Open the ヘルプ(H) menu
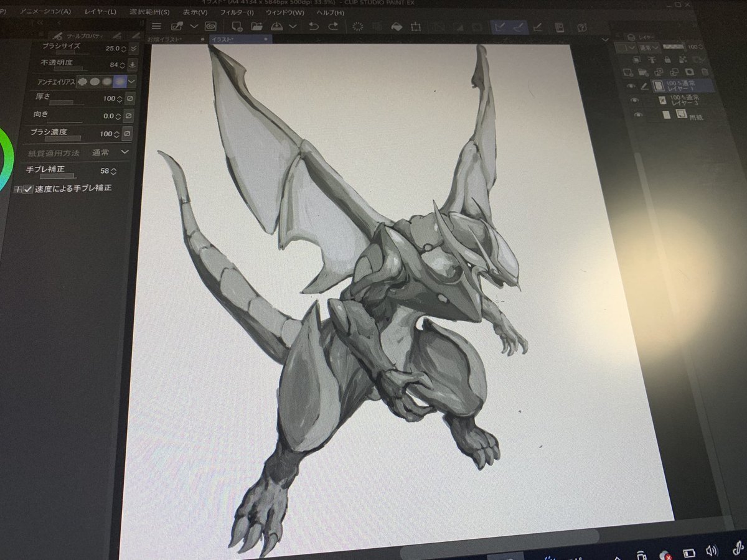 coord(331,12)
